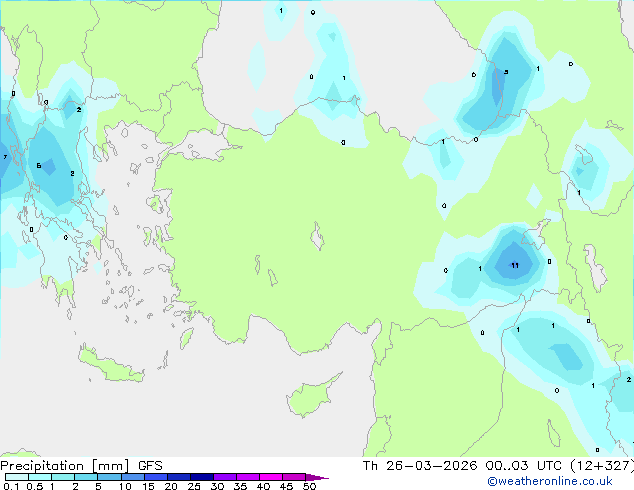Click the legend label "35"
This screenshot has width=634, height=490.
pos(240,486)
